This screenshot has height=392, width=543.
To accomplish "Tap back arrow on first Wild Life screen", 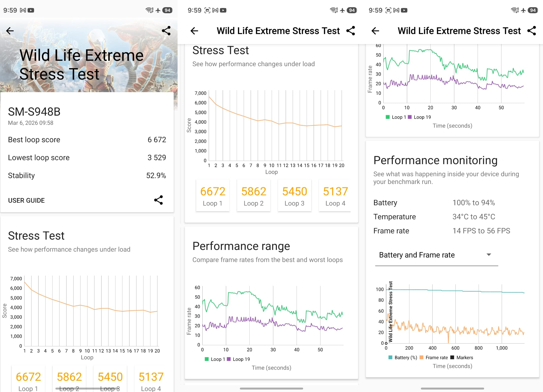I will point(10,31).
